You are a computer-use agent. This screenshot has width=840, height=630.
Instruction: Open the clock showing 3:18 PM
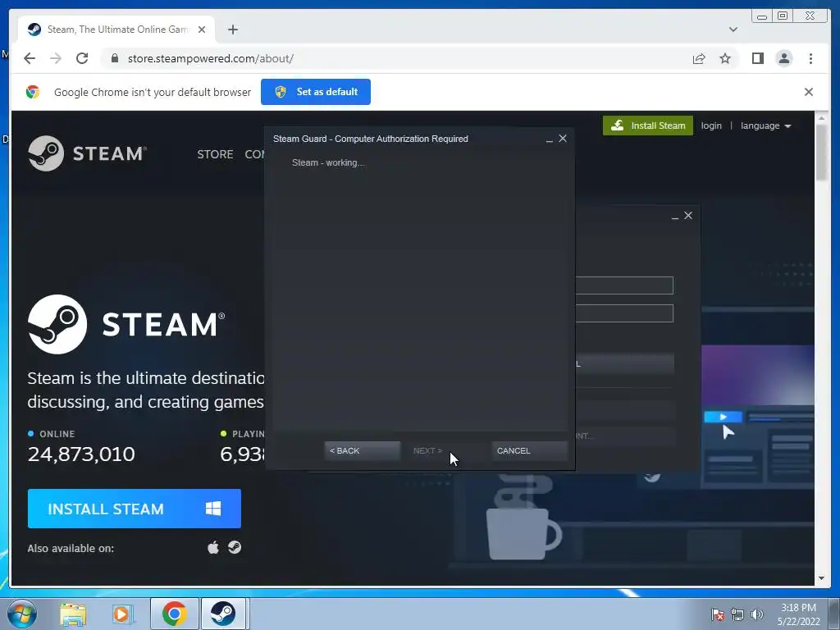[x=798, y=614]
